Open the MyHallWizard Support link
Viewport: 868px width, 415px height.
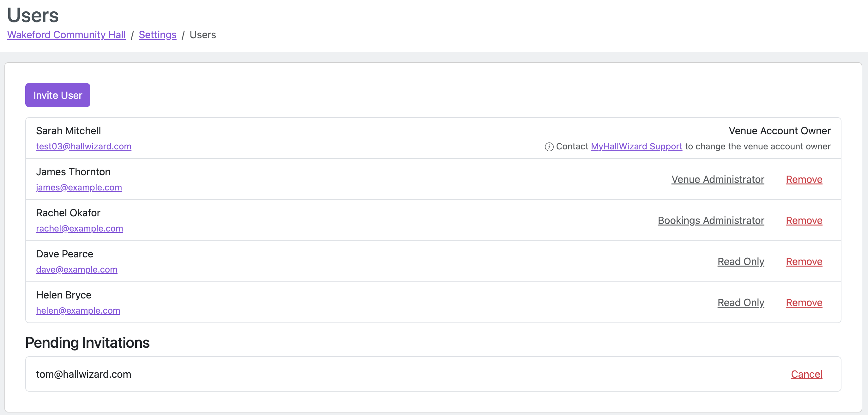[x=636, y=146]
